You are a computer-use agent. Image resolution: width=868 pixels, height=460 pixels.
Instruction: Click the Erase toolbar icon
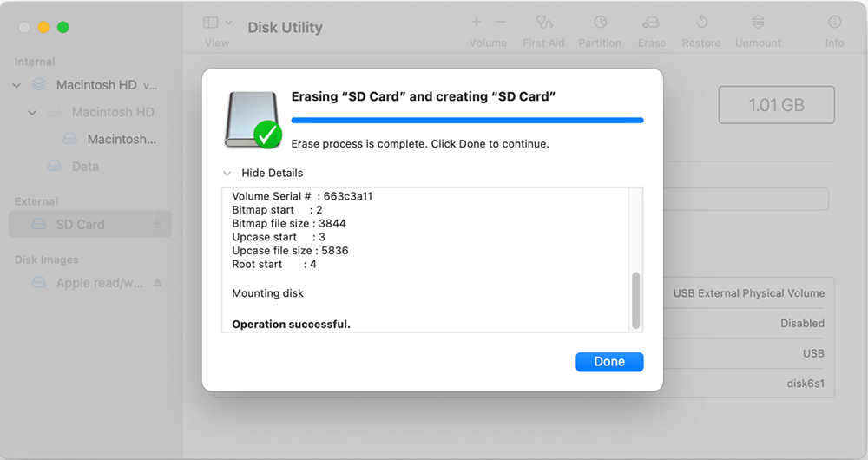pyautogui.click(x=651, y=23)
